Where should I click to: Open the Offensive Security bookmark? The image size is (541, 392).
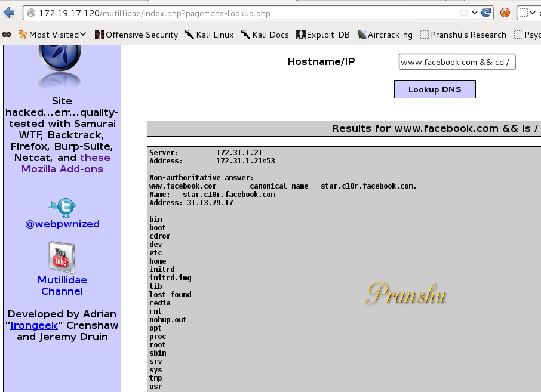(136, 35)
